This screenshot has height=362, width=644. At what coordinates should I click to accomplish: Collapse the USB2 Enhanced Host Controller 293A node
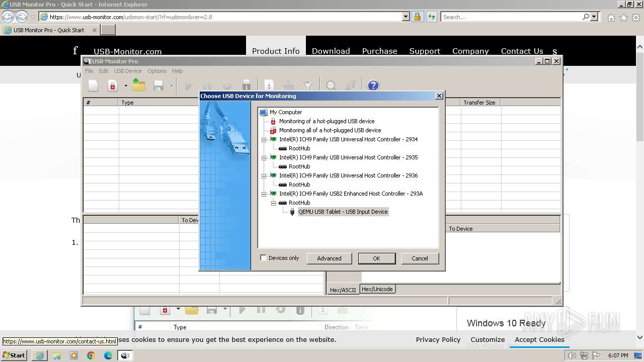(264, 194)
